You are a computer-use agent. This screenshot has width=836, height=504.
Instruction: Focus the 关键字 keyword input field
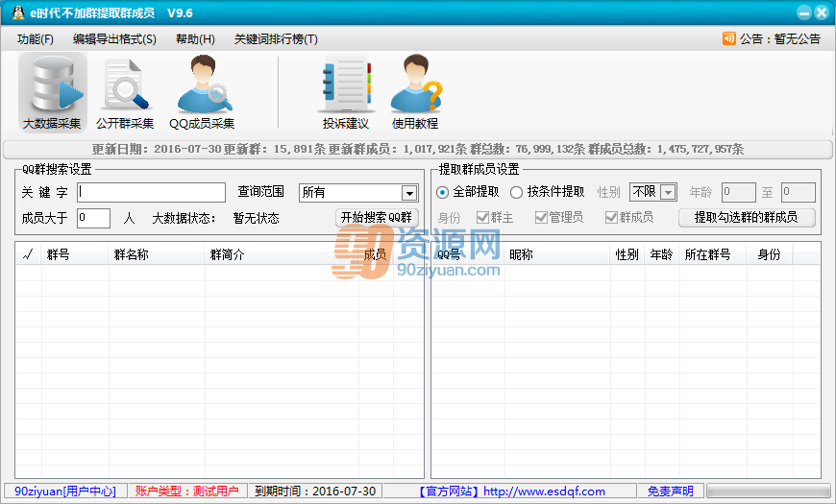tap(152, 192)
